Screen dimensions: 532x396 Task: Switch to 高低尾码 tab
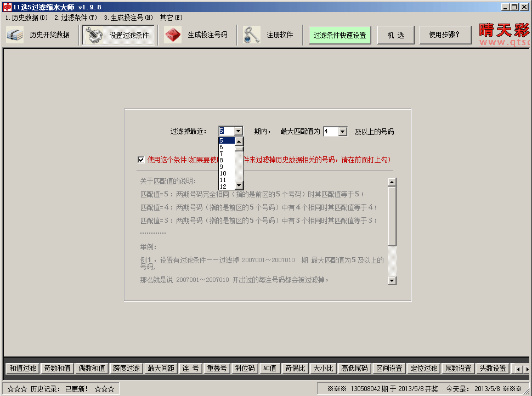tap(354, 368)
